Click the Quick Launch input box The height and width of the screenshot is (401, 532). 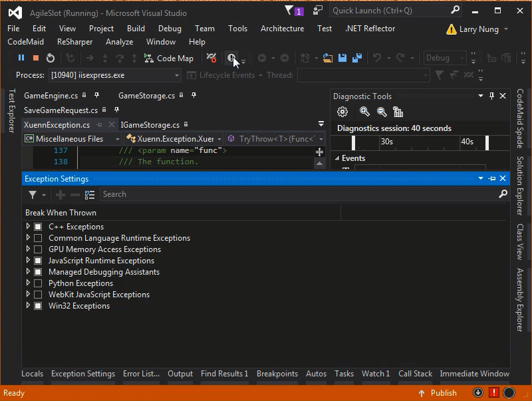pyautogui.click(x=390, y=11)
